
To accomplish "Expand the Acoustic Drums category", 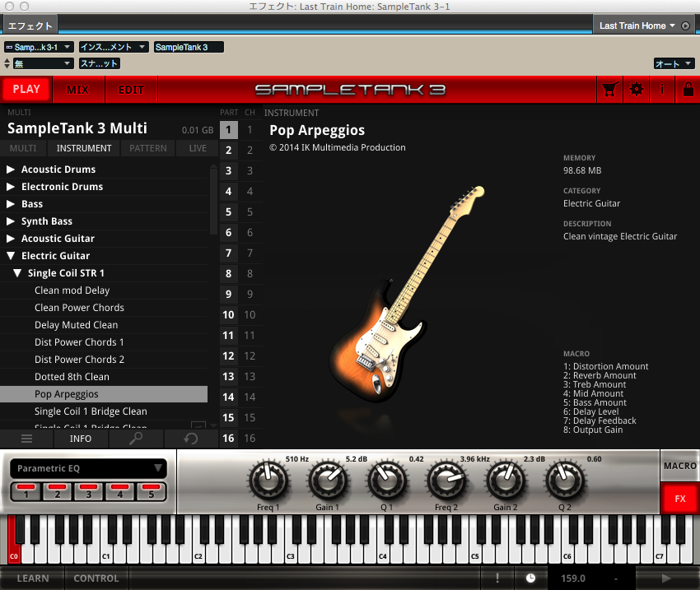I will pyautogui.click(x=11, y=170).
